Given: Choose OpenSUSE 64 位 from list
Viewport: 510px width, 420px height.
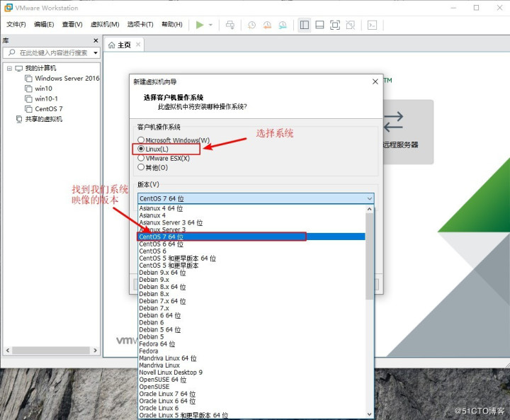Looking at the screenshot, I should (251, 380).
